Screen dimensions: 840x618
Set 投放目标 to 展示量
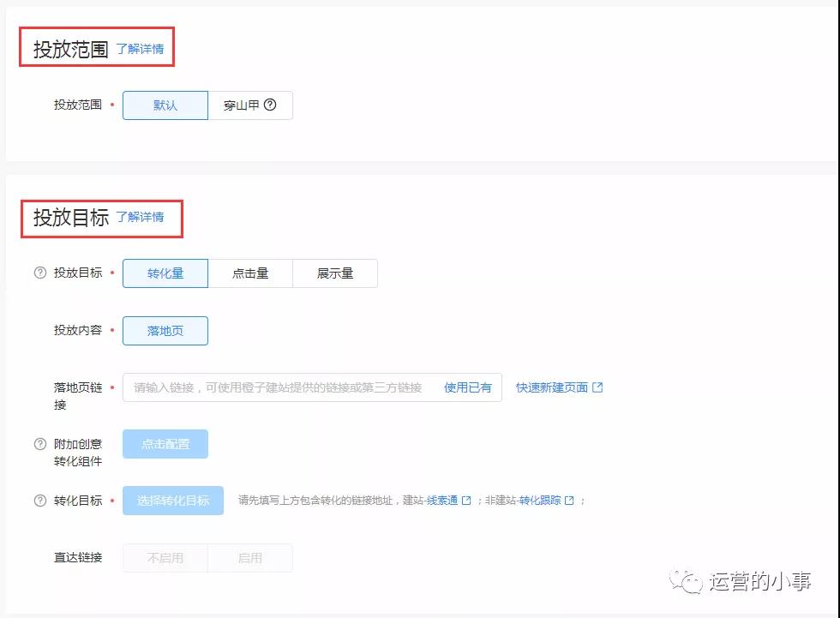point(335,273)
